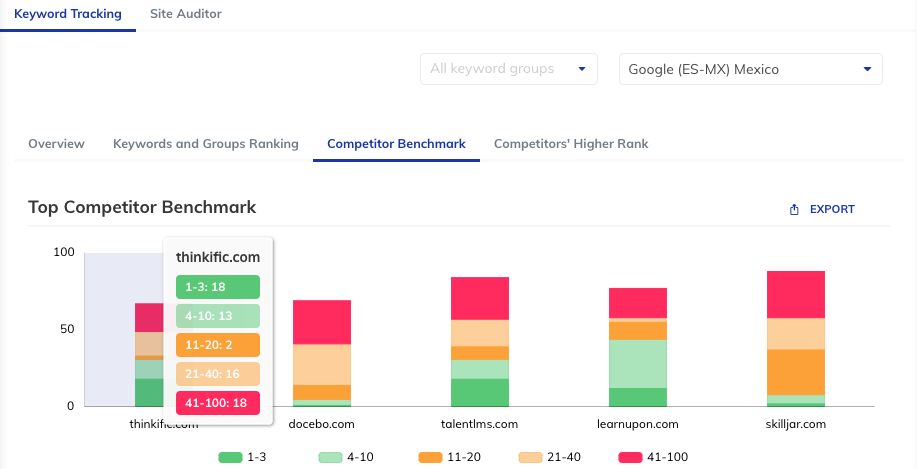Click the talentlms.com axis label
This screenshot has width=917, height=469.
coord(480,425)
